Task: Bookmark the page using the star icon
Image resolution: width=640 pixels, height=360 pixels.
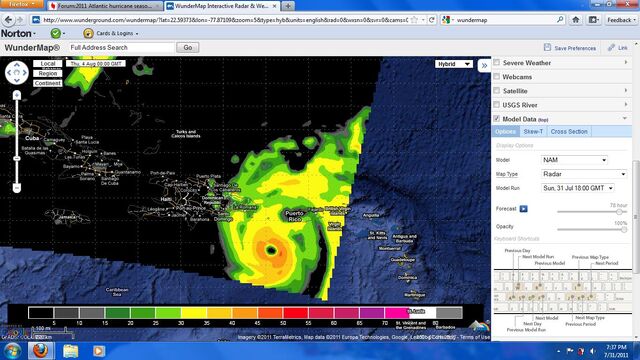Action: tap(414, 20)
